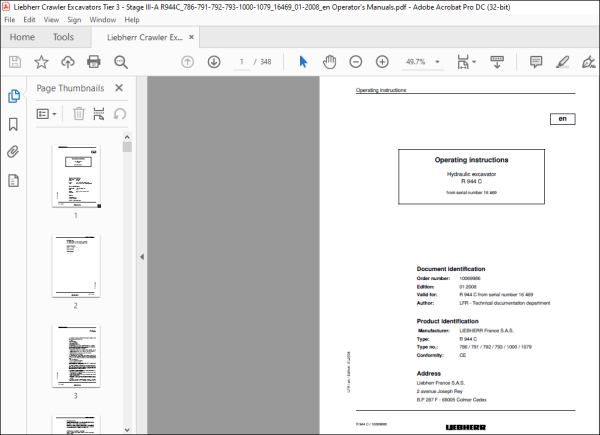Go to the next page arrow
Image resolution: width=600 pixels, height=435 pixels.
click(x=214, y=62)
